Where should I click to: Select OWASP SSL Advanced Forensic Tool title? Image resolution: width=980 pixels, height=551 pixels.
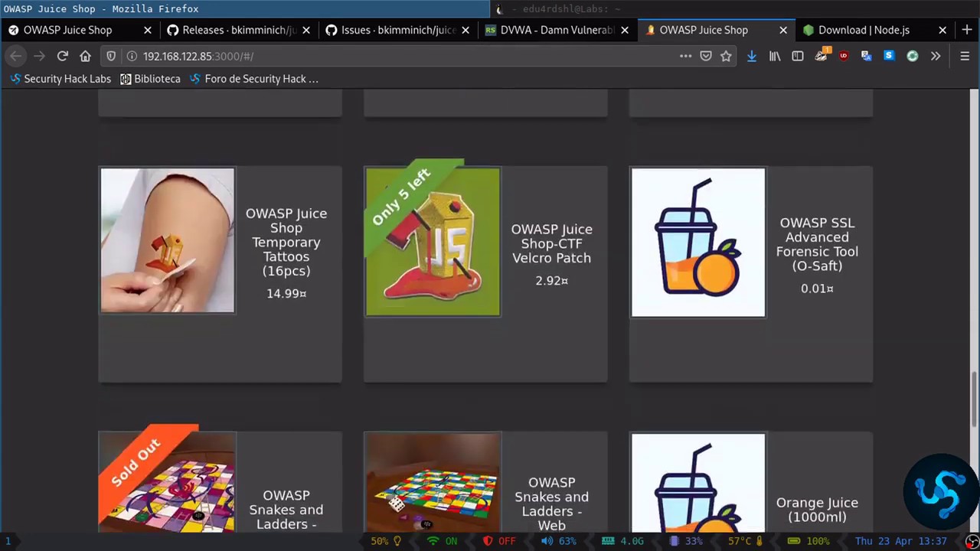click(x=817, y=244)
